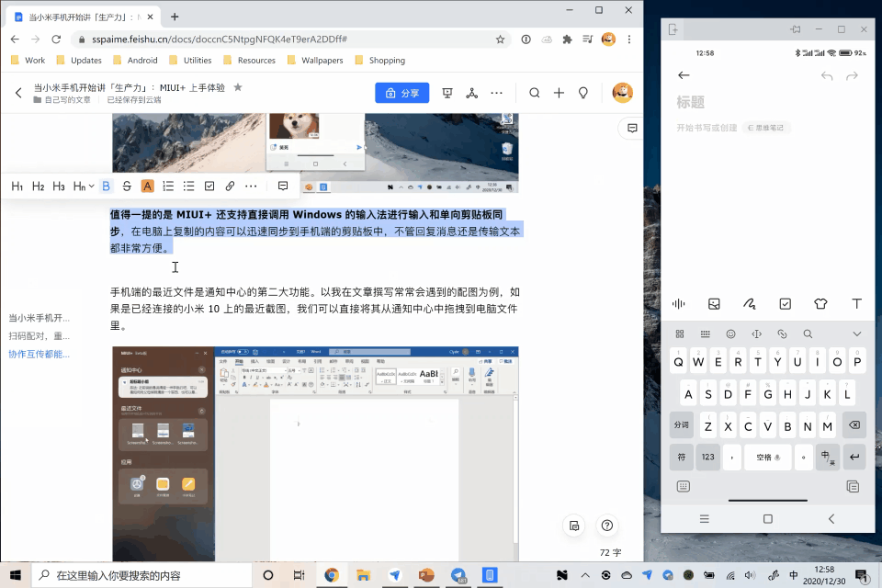Open the document more options menu
This screenshot has height=588, width=882.
tap(496, 93)
